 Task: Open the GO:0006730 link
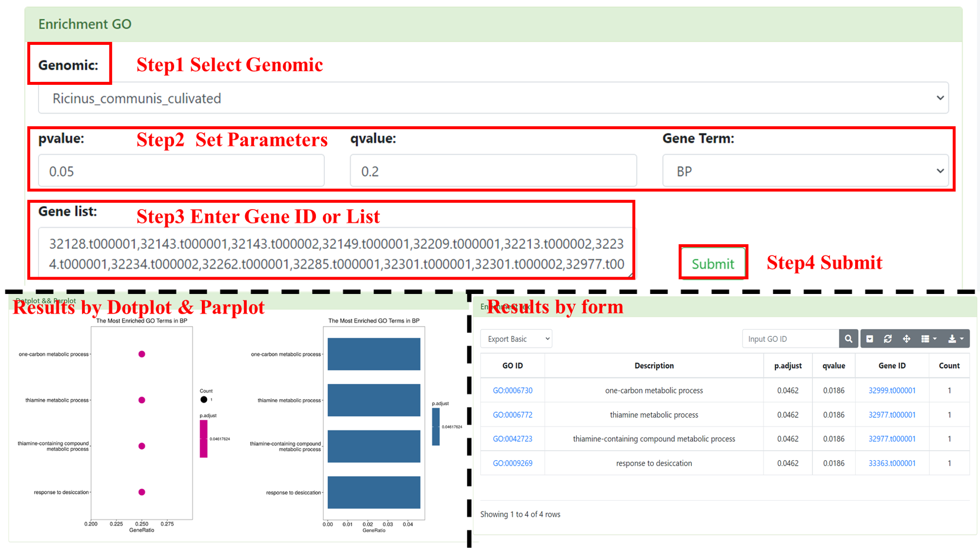[512, 390]
